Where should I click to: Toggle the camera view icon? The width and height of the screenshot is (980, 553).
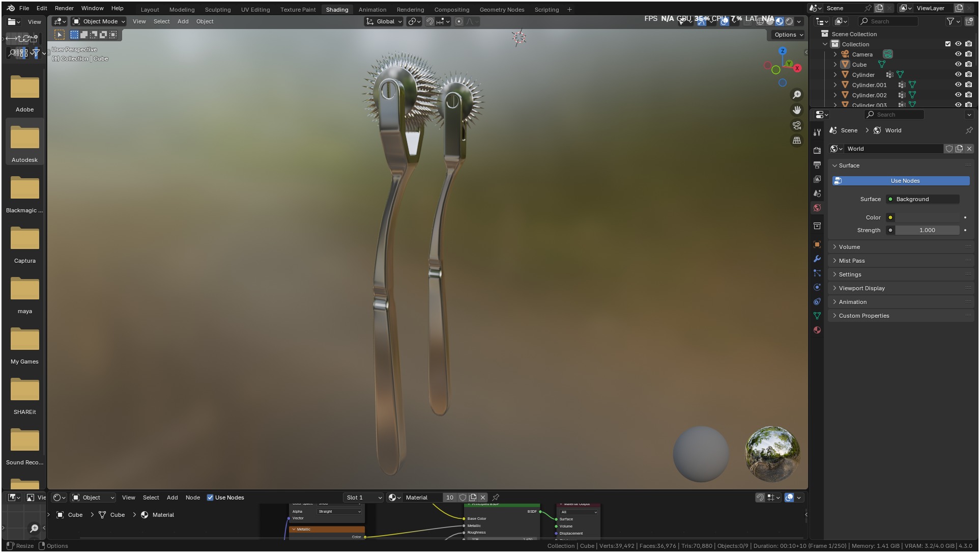point(797,125)
